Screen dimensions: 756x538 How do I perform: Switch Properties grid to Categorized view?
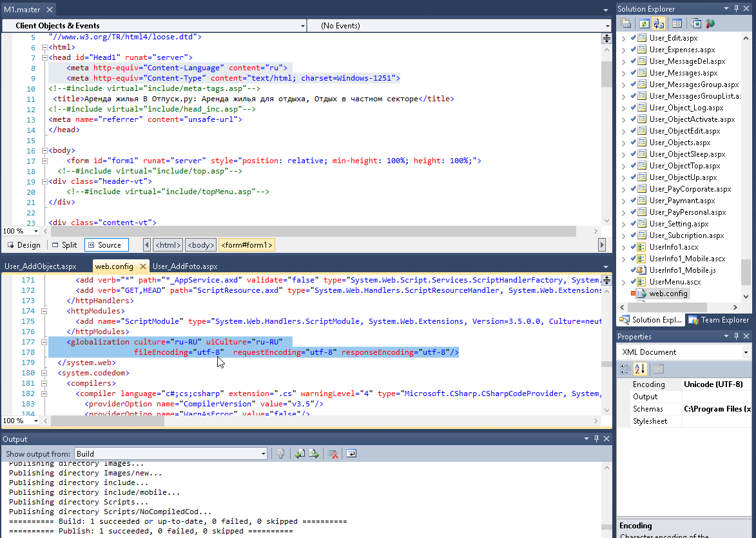click(625, 369)
